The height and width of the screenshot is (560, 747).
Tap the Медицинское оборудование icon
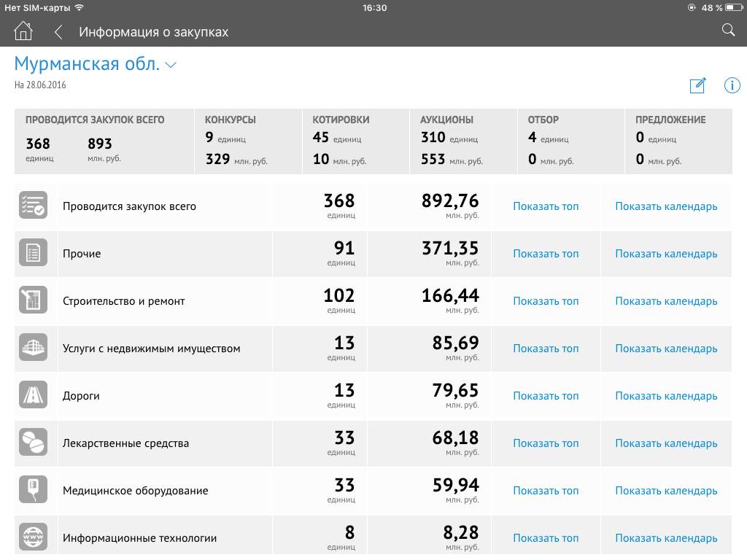33,491
